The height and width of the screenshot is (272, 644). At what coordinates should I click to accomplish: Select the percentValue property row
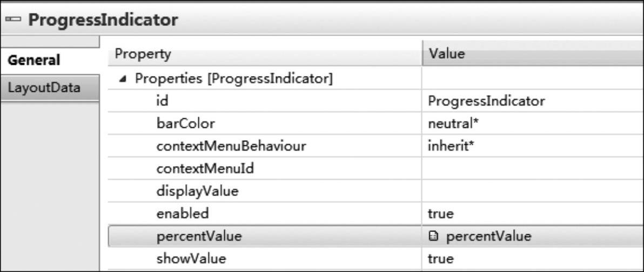click(376, 236)
